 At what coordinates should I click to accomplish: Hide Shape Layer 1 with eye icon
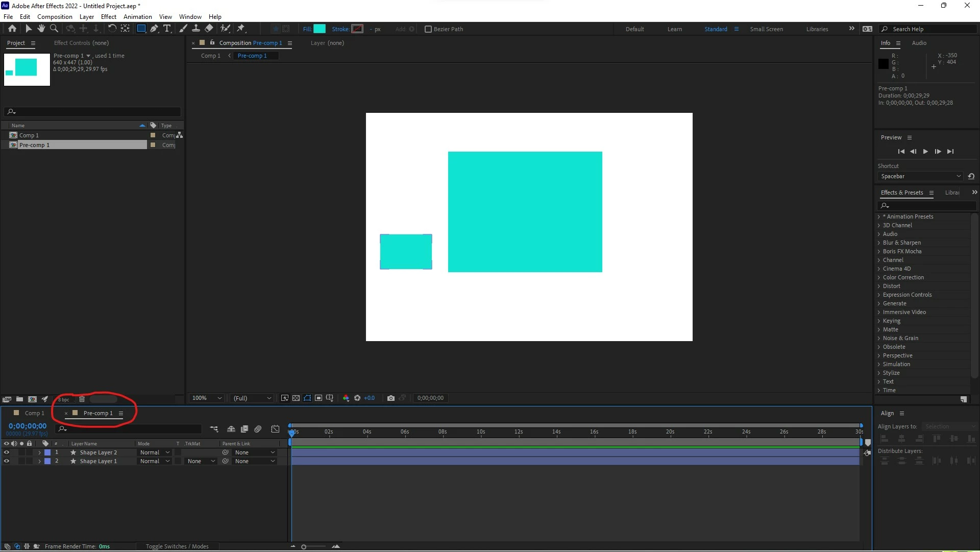[x=7, y=461]
